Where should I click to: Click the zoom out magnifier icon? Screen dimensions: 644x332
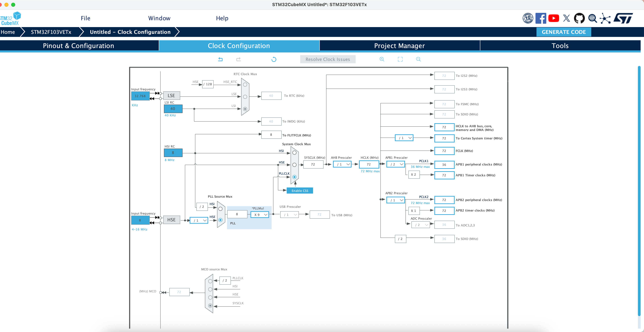pos(418,59)
